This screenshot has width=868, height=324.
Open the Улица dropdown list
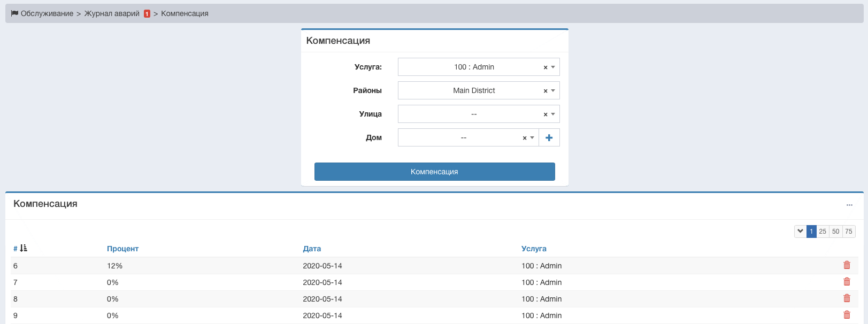(553, 114)
